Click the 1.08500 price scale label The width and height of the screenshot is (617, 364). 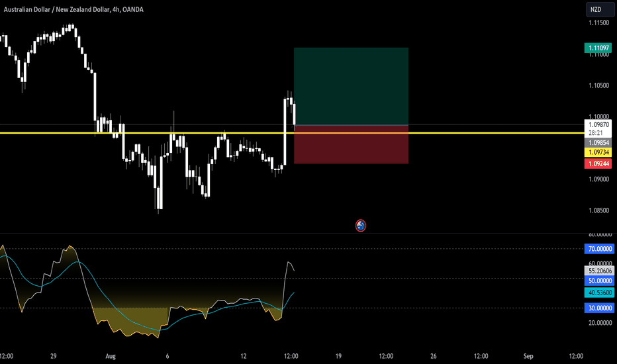point(599,210)
